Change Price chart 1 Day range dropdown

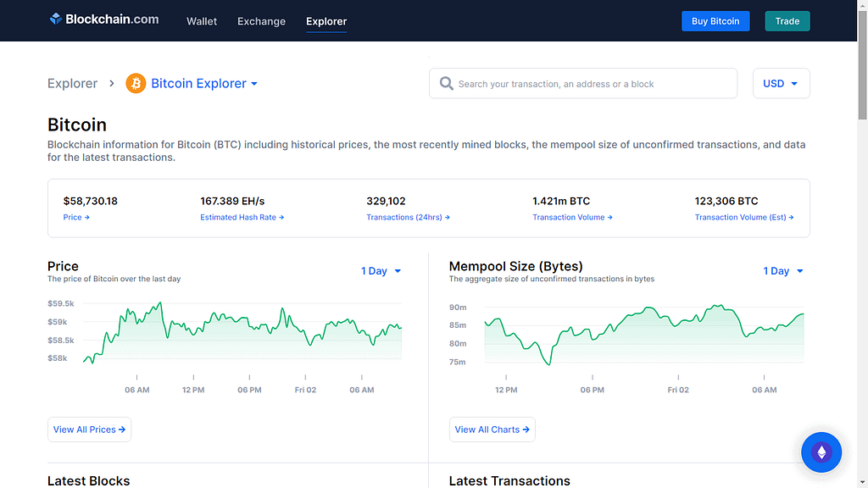coord(381,271)
